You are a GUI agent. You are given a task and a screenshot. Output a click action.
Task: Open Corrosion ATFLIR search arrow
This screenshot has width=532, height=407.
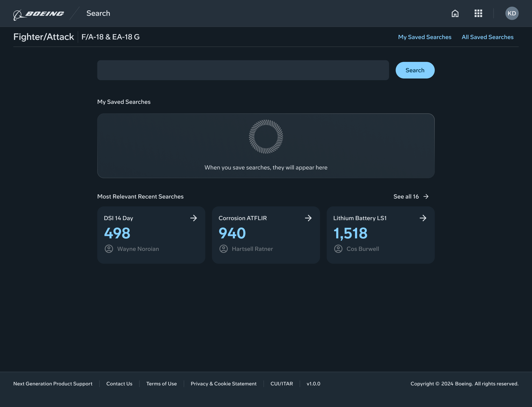(x=308, y=218)
